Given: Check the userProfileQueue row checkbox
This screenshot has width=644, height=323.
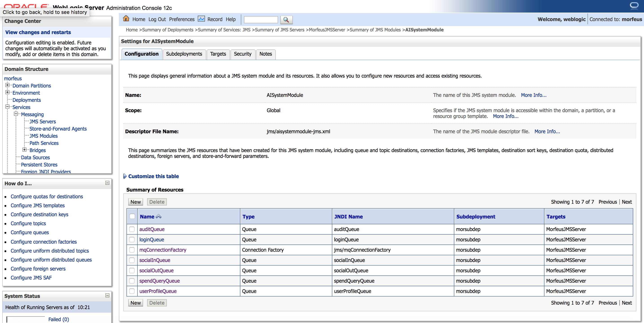Looking at the screenshot, I should pyautogui.click(x=132, y=291).
